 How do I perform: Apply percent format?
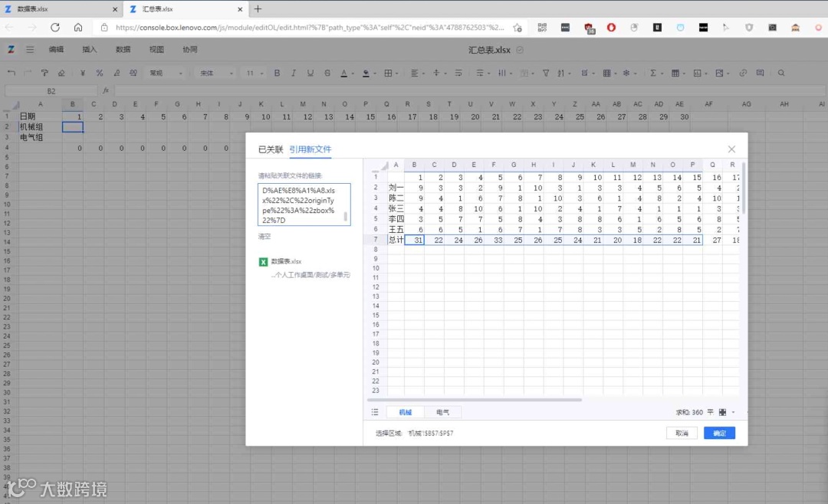[x=99, y=73]
